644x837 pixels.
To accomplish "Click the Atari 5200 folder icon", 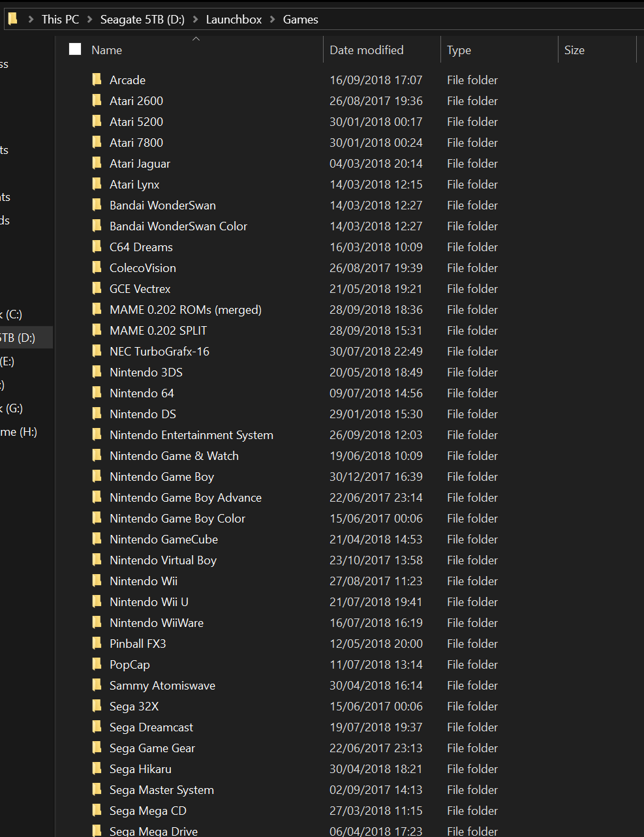I will pyautogui.click(x=97, y=121).
